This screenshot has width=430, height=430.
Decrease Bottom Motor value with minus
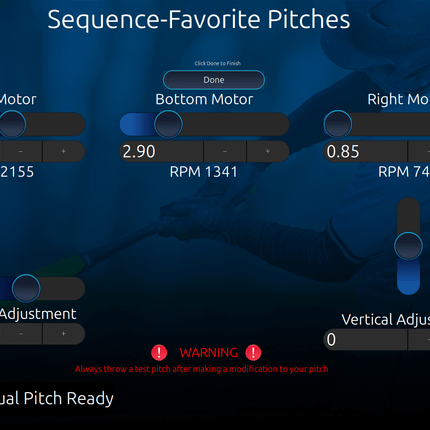[x=225, y=151]
